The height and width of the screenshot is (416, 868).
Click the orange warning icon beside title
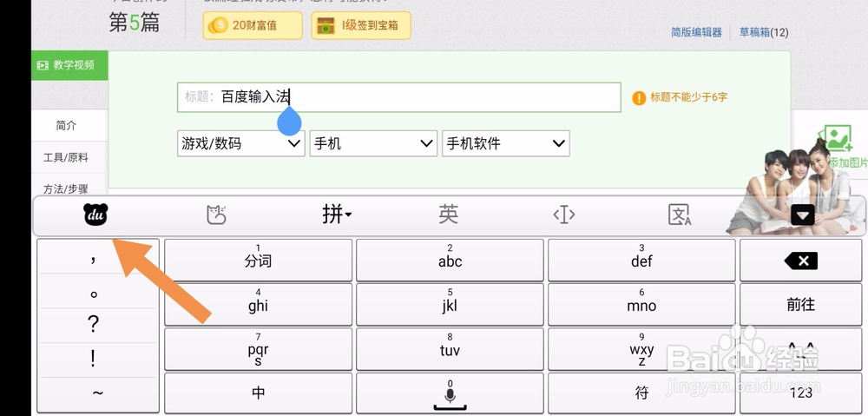(639, 98)
